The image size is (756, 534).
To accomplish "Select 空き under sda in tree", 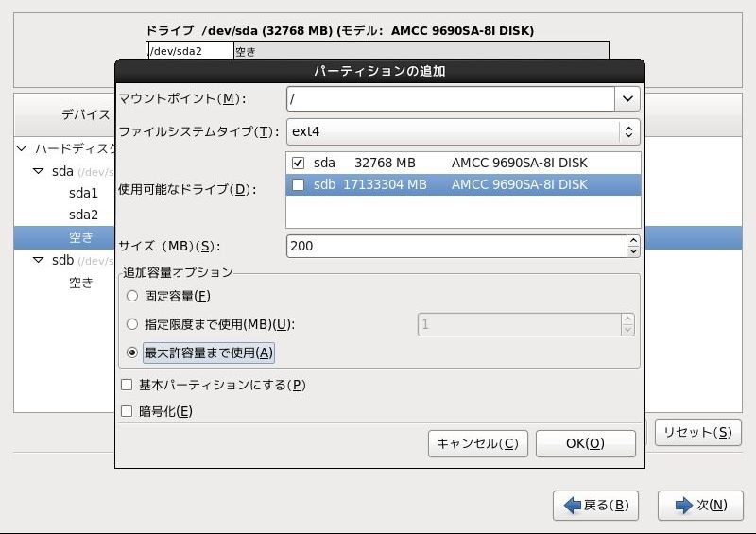I will 80,237.
